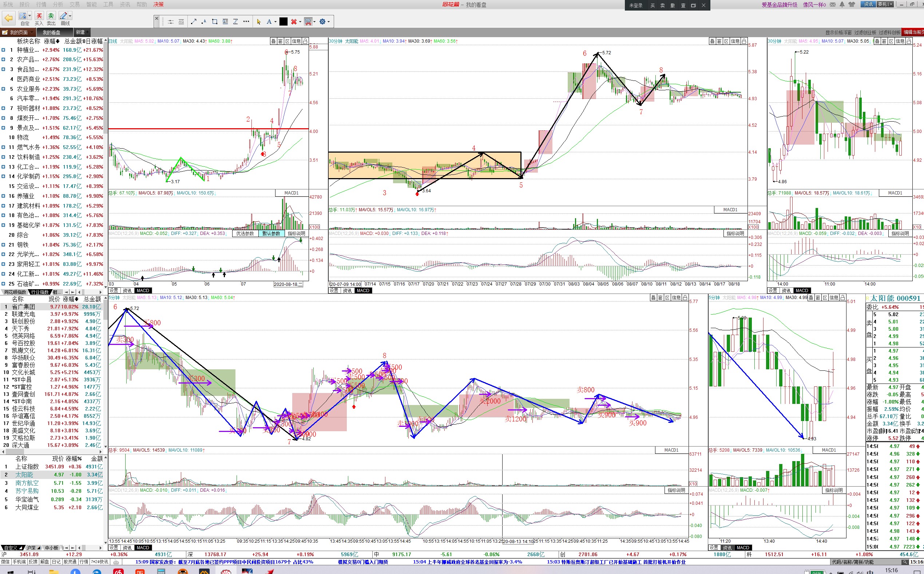This screenshot has height=574, width=924.
Task: Select the 画线 drawing pencil icon
Action: (63, 16)
